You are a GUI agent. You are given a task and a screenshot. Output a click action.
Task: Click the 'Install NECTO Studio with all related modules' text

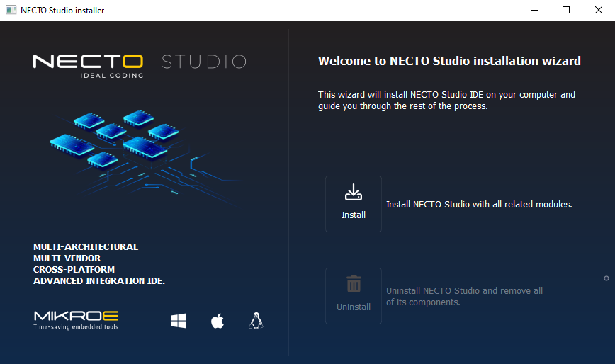coord(478,205)
